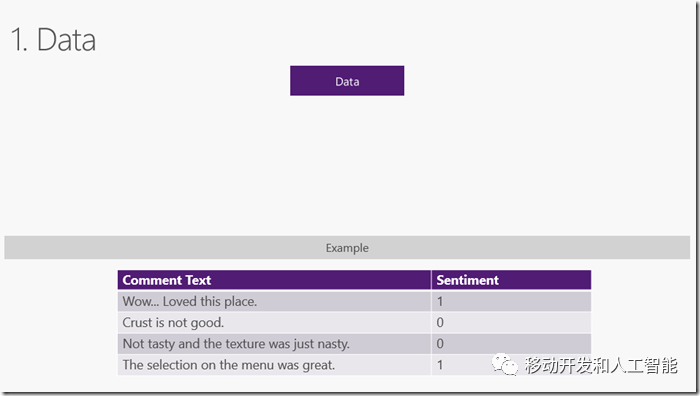The height and width of the screenshot is (396, 700).
Task: Select 'The selection on the menu' row
Action: pos(354,365)
